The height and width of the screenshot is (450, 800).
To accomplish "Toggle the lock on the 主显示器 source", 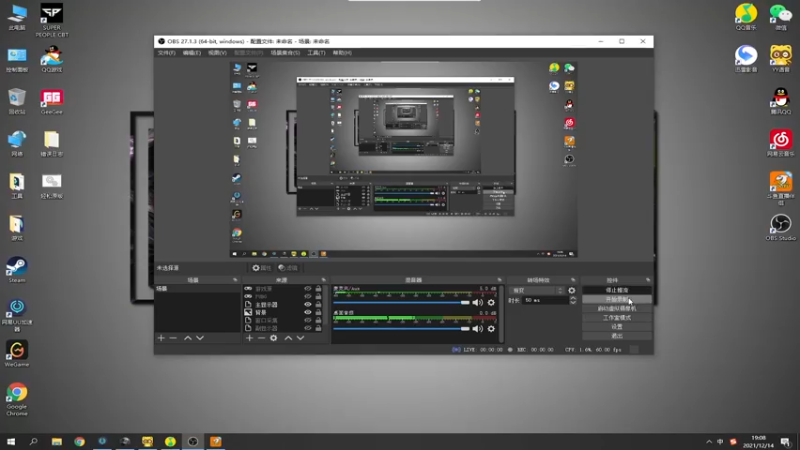I will point(318,305).
